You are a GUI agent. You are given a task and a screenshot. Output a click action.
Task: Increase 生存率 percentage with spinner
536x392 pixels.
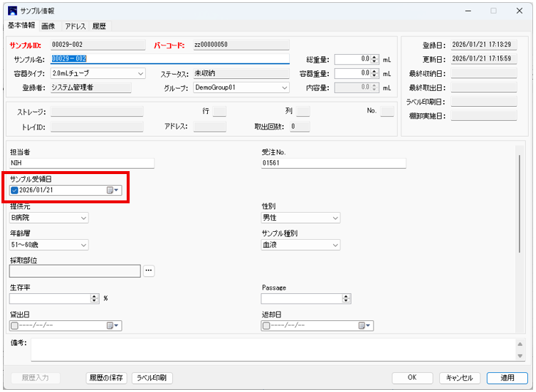(x=94, y=296)
